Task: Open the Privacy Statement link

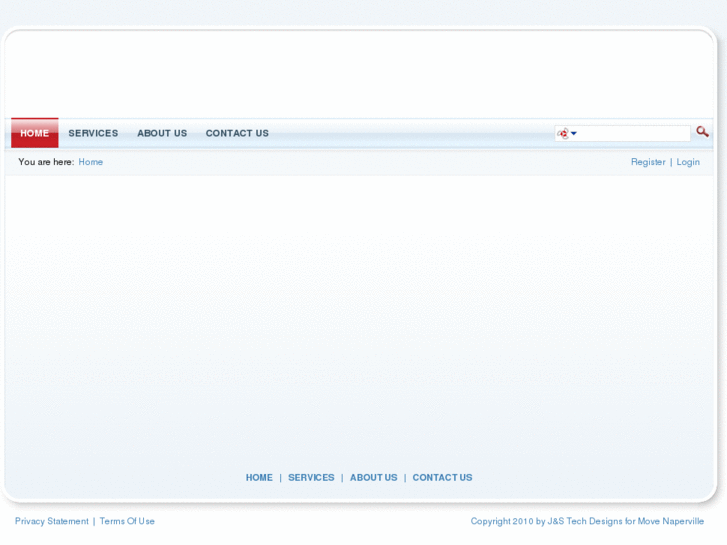Action: [x=51, y=521]
